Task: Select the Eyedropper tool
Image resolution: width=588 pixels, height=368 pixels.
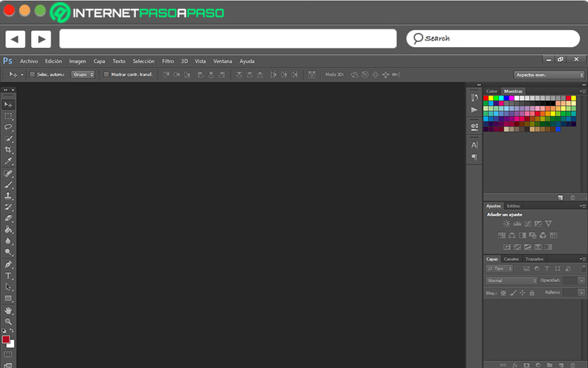Action: pyautogui.click(x=8, y=161)
